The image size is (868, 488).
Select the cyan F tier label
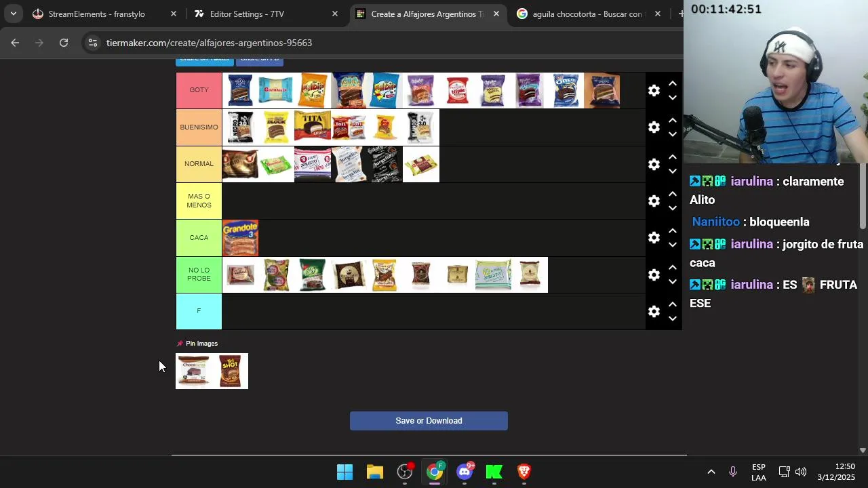(199, 311)
